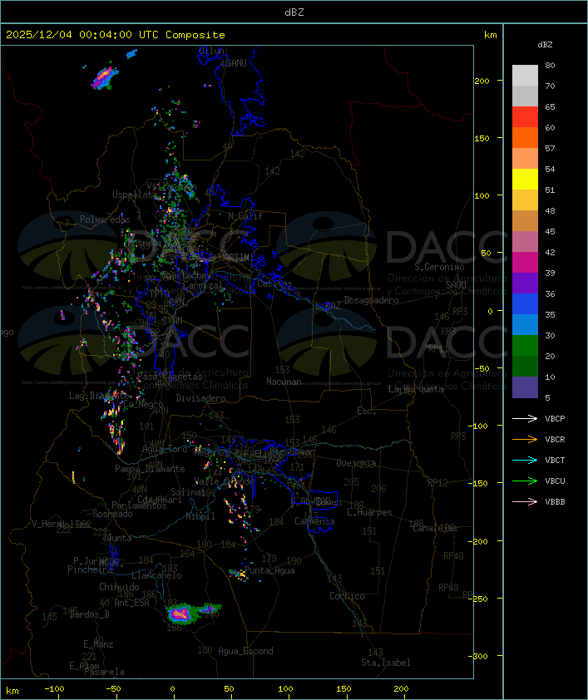
Task: Click the VBCP legend label
Action: click(555, 419)
